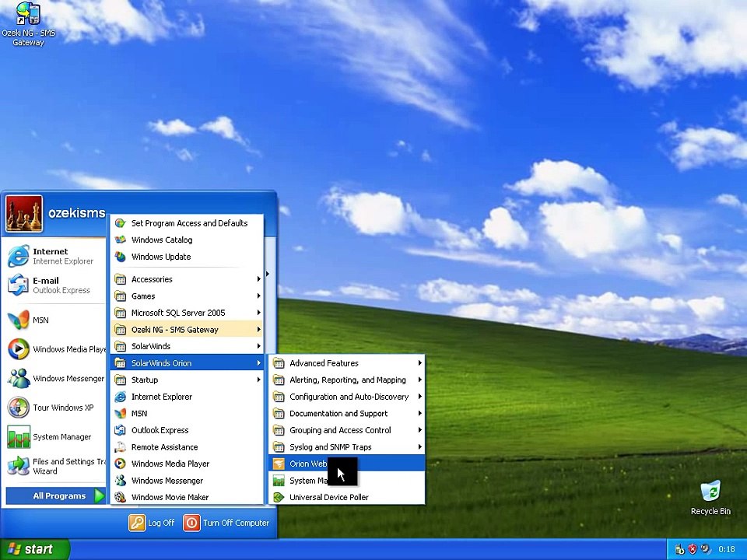This screenshot has width=747, height=560.
Task: Expand the Advanced Features submenu
Action: pyautogui.click(x=347, y=363)
